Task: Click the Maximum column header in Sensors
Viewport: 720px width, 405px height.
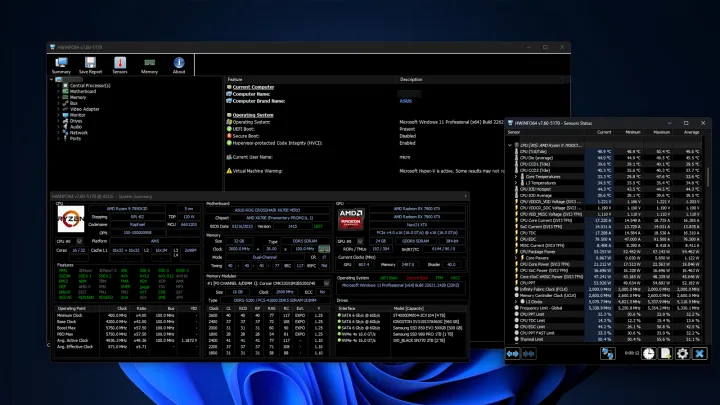Action: coord(662,132)
